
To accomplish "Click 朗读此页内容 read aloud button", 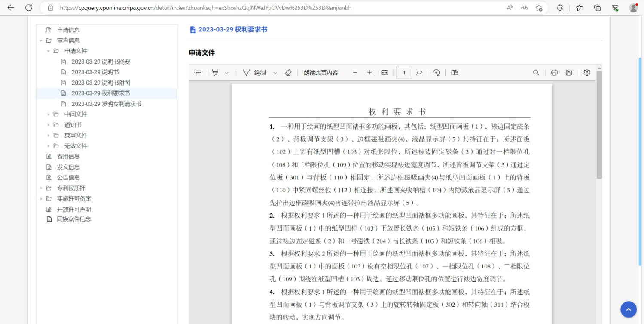I will click(320, 73).
